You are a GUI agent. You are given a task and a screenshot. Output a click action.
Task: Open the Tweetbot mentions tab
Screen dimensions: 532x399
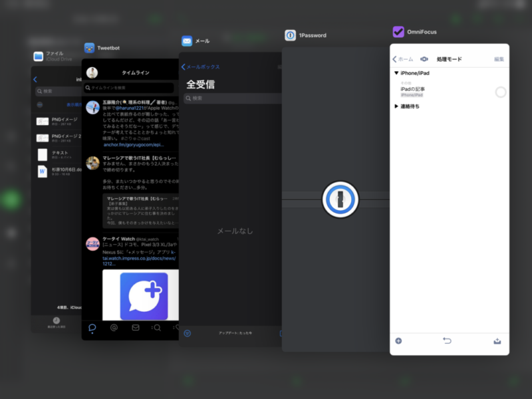coord(114,328)
